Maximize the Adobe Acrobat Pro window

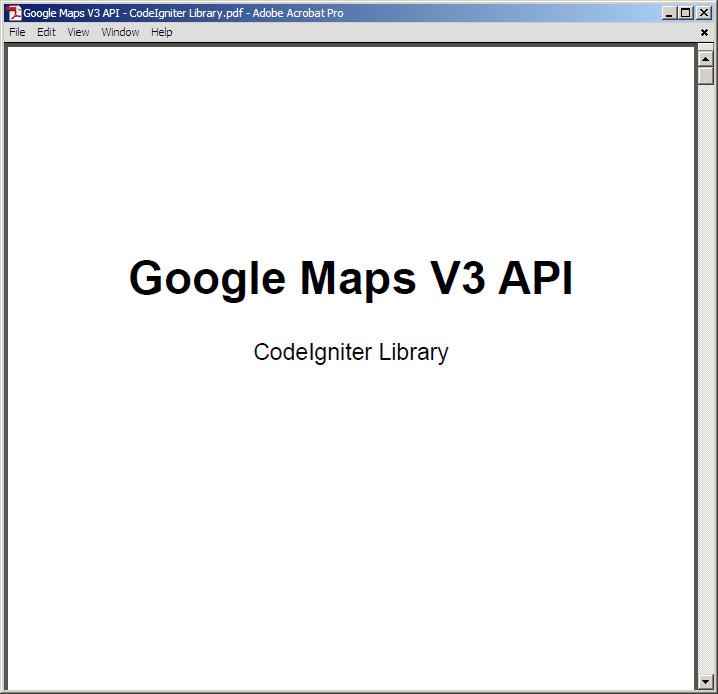click(685, 13)
